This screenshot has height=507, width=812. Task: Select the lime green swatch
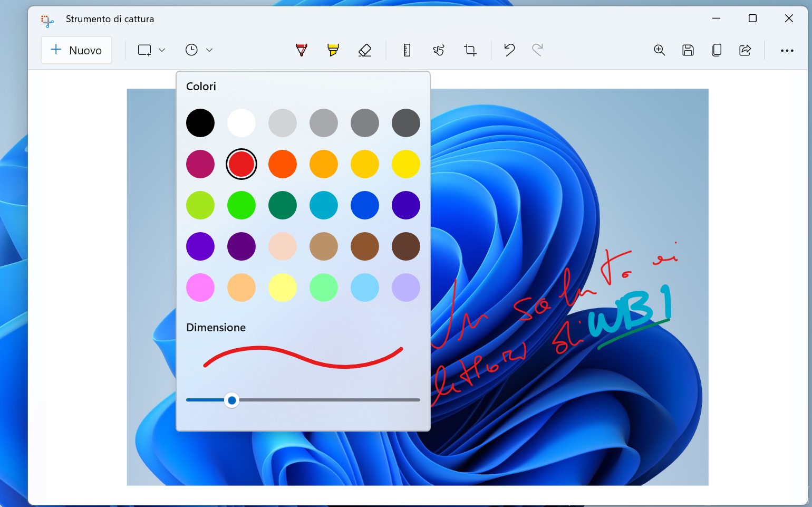pyautogui.click(x=200, y=205)
